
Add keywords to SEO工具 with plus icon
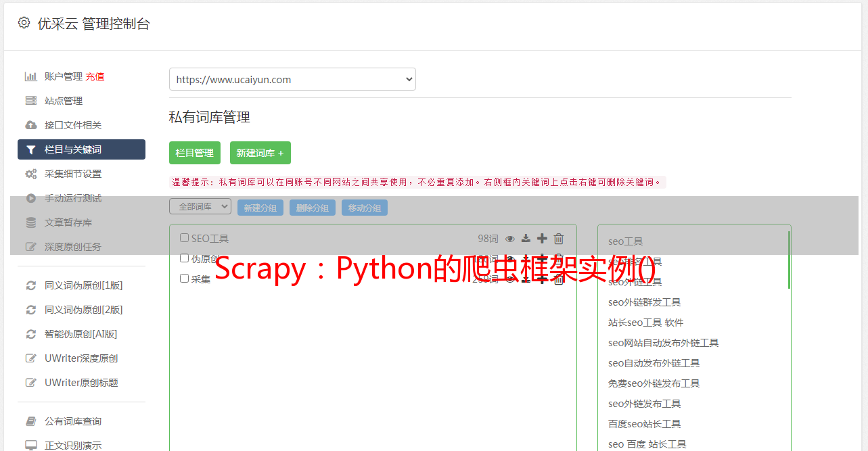coord(542,238)
